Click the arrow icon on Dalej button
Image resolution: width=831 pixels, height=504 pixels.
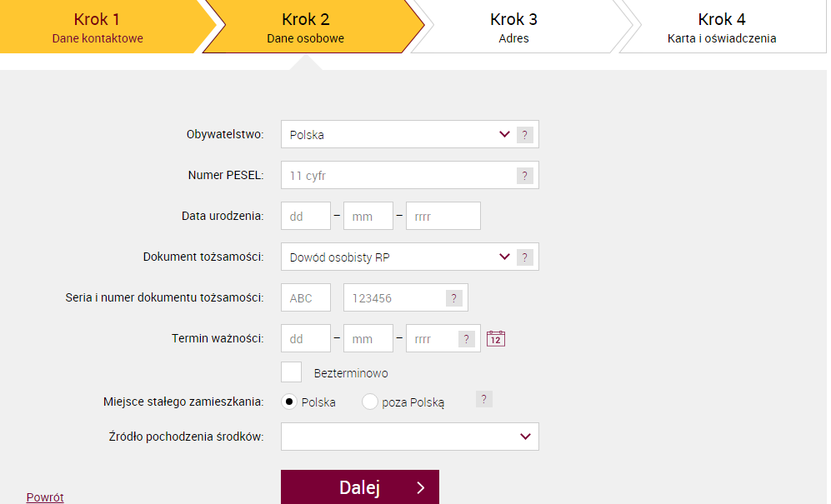(420, 487)
